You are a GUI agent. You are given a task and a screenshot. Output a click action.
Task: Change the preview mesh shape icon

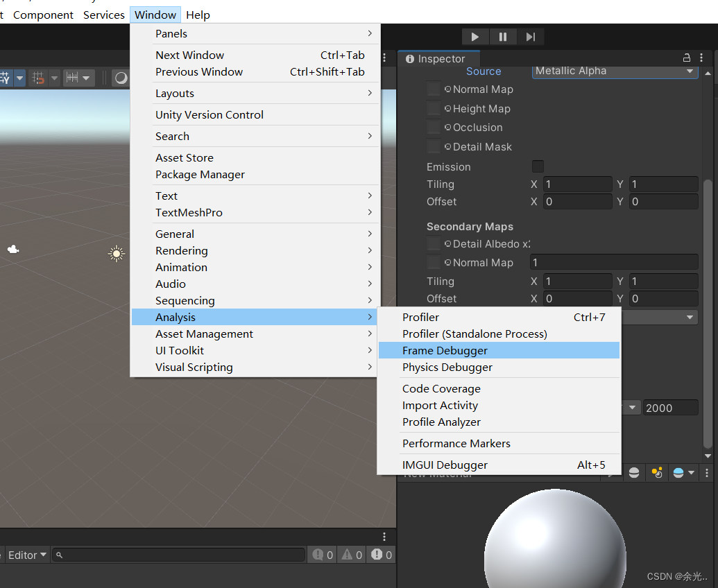tap(634, 473)
